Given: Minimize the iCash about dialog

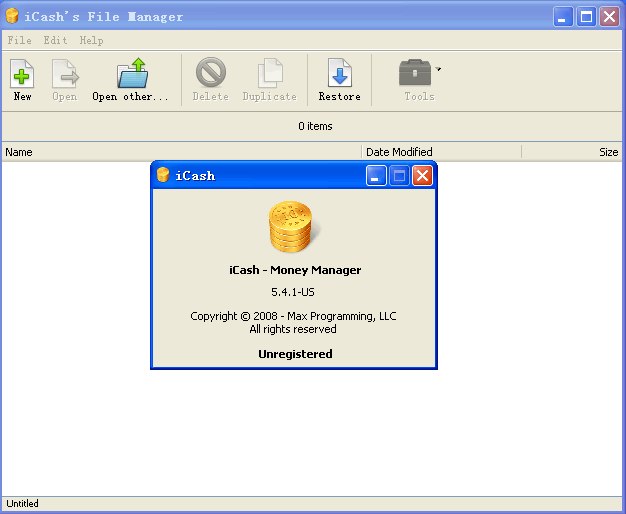Looking at the screenshot, I should [376, 176].
